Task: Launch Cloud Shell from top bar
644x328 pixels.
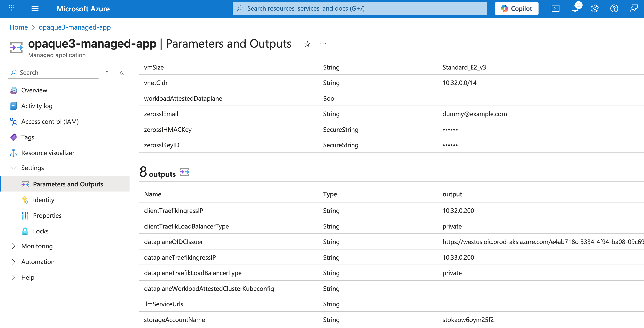Action: tap(555, 8)
